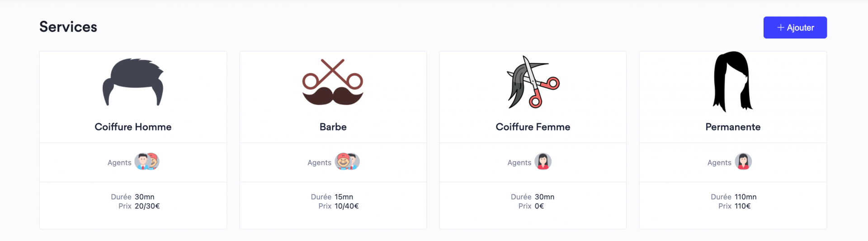Select the scissors cutting hair icon
The width and height of the screenshot is (868, 241).
pos(533,82)
